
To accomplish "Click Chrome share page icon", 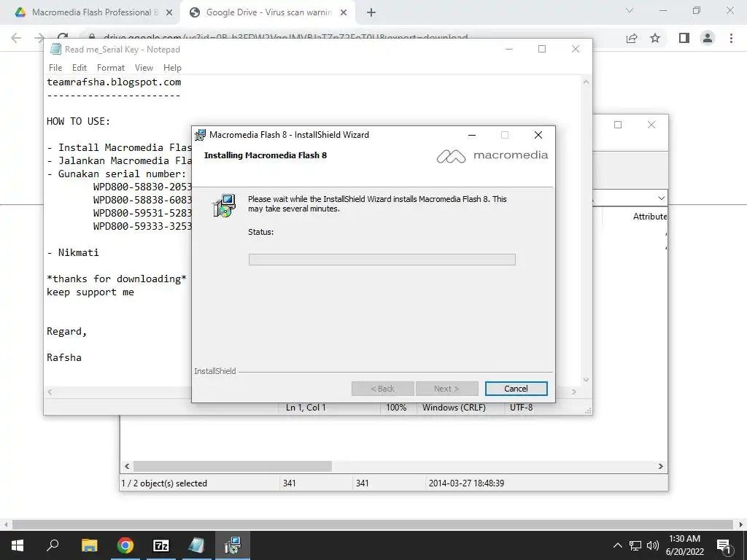I will click(632, 38).
